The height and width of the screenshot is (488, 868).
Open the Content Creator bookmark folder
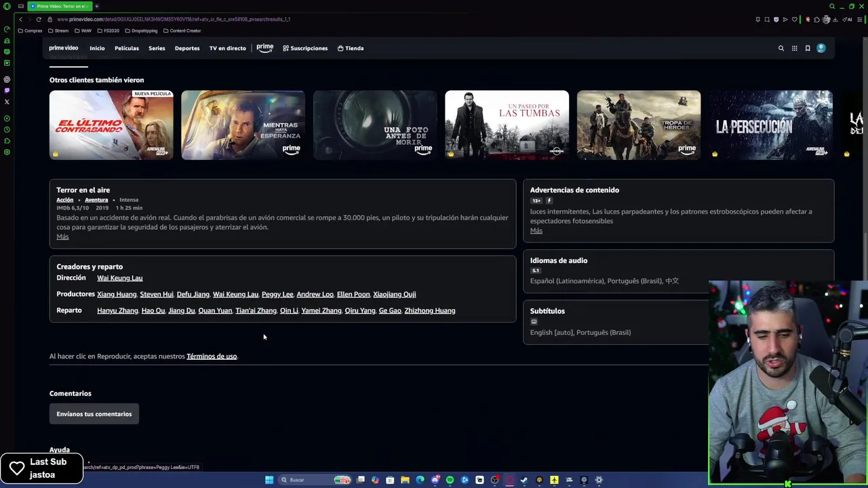coord(182,30)
